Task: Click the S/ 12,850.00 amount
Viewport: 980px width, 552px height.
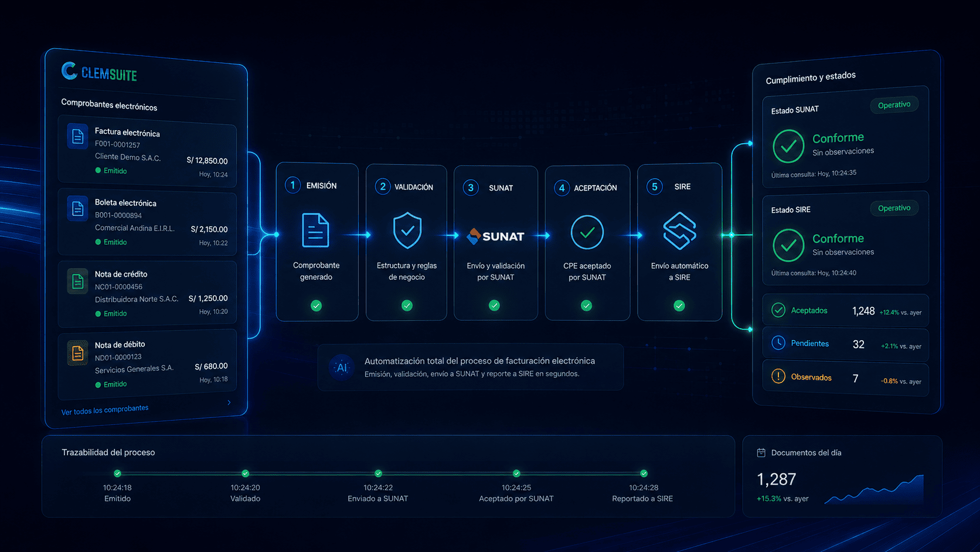Action: [x=207, y=160]
